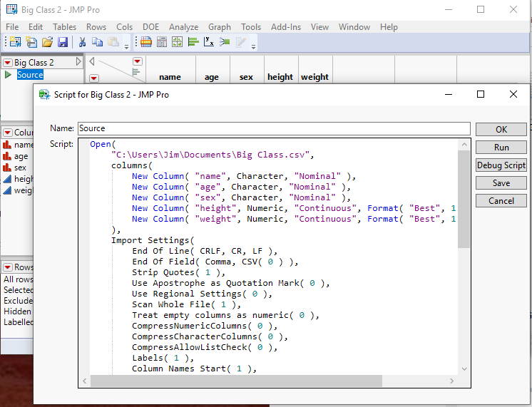Viewport: 532px width, 407px height.
Task: Click the age column nominal icon
Action: pyautogui.click(x=7, y=156)
